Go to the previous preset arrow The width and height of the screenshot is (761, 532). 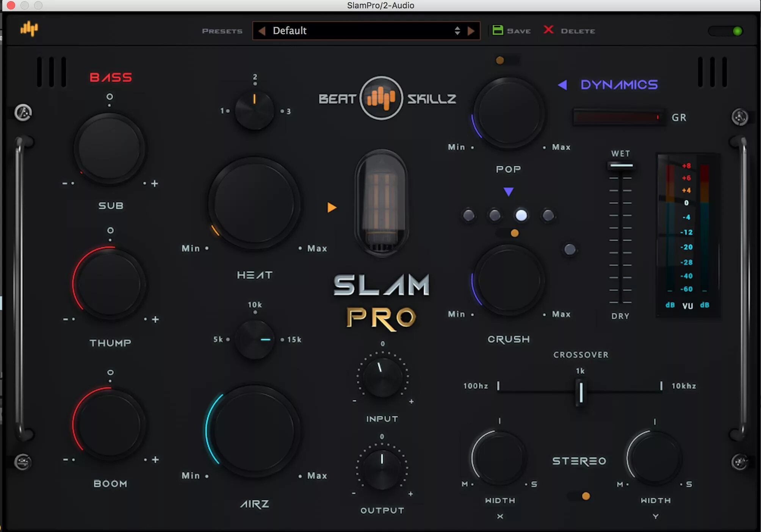(x=261, y=31)
